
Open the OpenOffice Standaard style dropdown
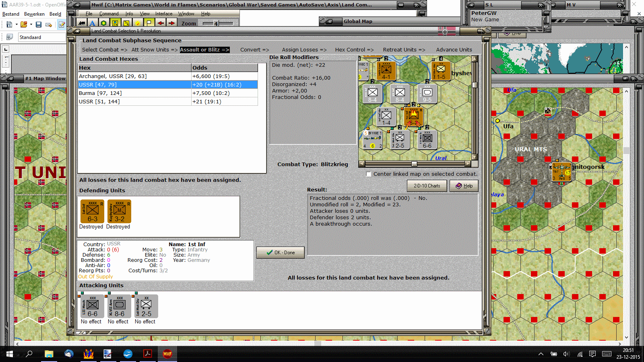(42, 37)
